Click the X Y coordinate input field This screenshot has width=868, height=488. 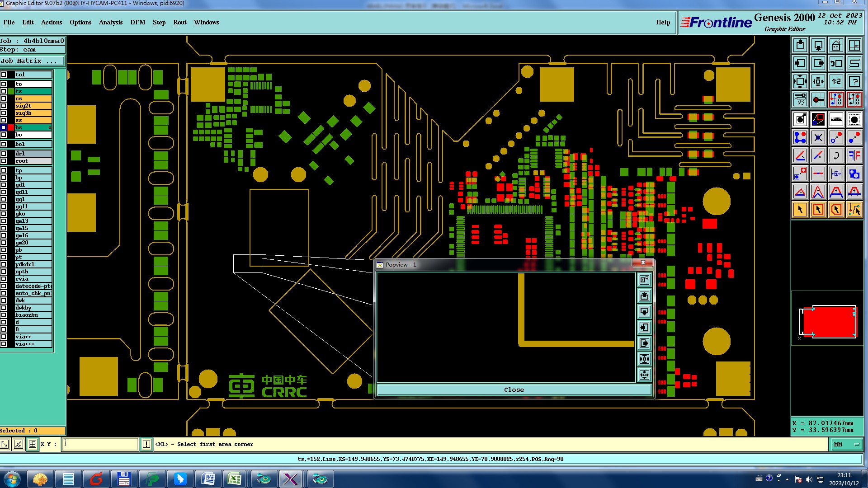pyautogui.click(x=100, y=445)
